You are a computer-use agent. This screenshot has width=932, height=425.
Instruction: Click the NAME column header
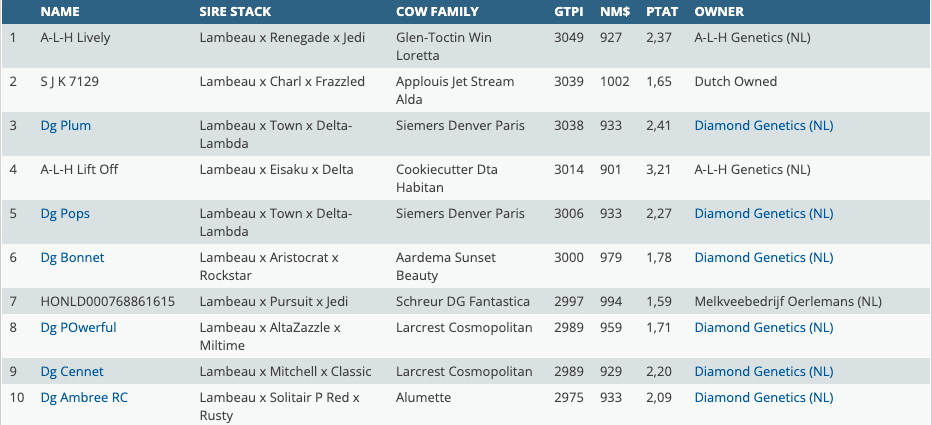tap(59, 12)
